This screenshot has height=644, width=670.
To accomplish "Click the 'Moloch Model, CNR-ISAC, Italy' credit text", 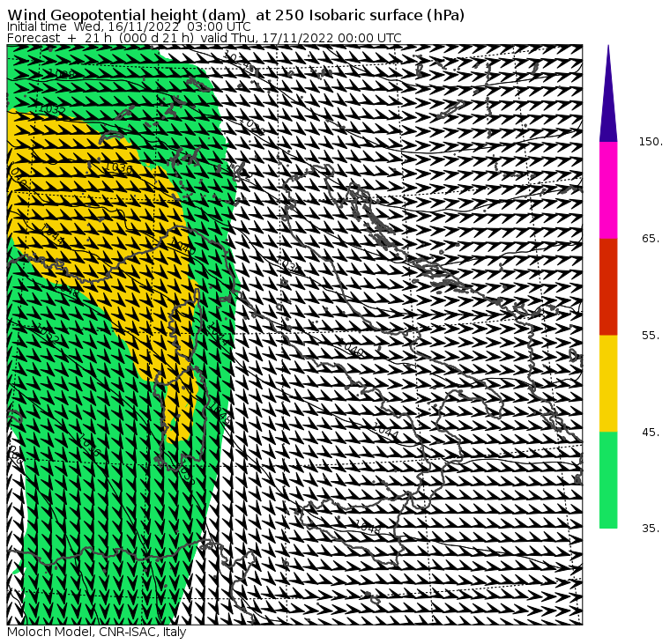I will 97,632.
